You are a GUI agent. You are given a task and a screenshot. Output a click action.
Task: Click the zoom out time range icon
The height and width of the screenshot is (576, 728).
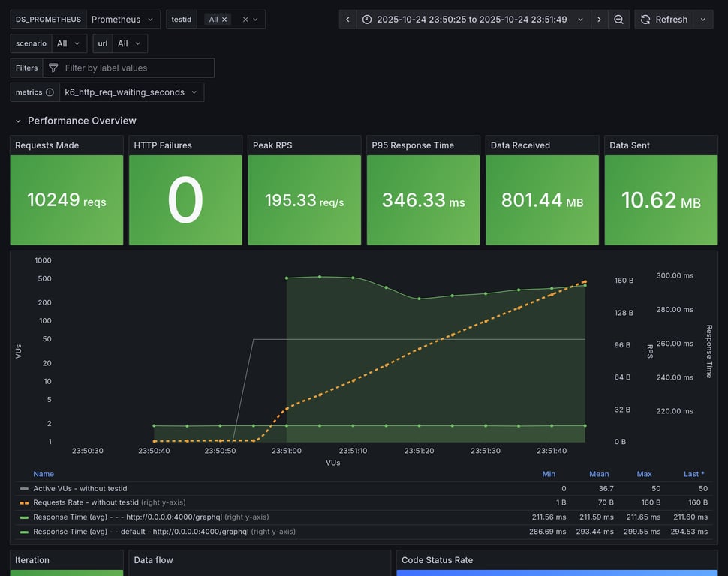[x=618, y=19]
